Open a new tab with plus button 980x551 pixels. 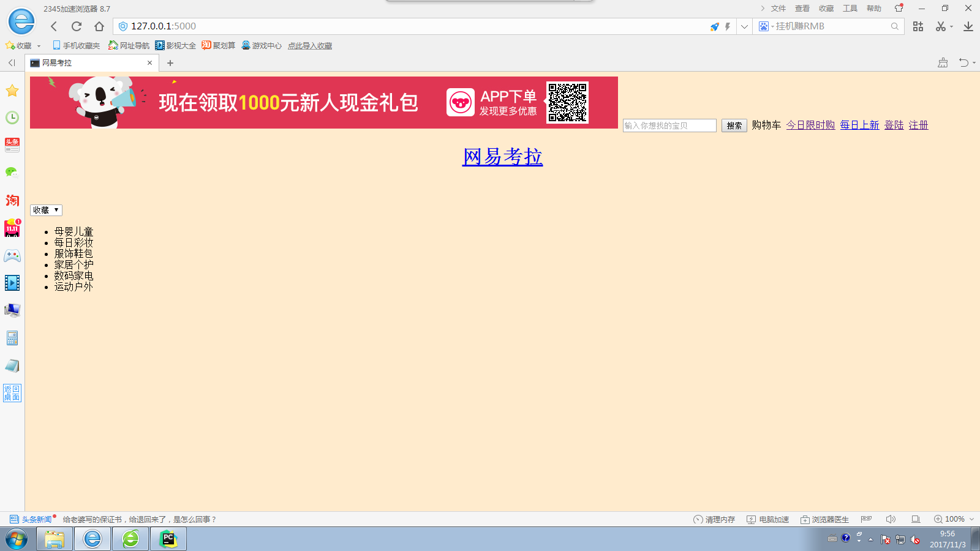tap(170, 62)
